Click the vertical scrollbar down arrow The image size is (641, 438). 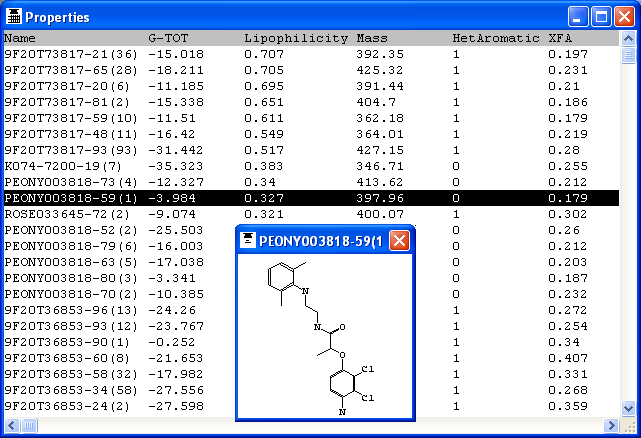tap(627, 409)
